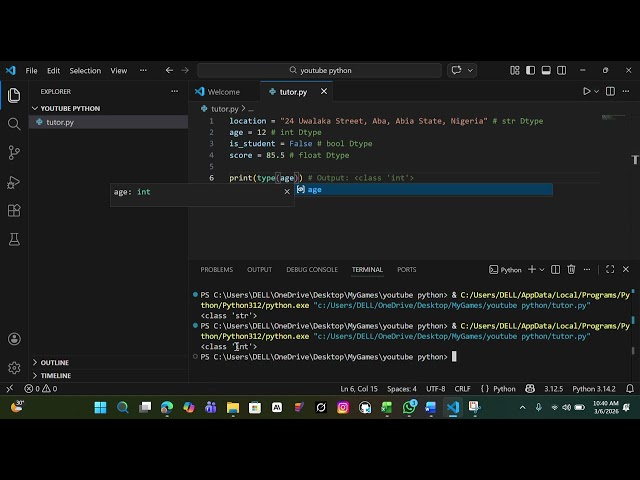Open the editor More Actions menu

pos(626,91)
